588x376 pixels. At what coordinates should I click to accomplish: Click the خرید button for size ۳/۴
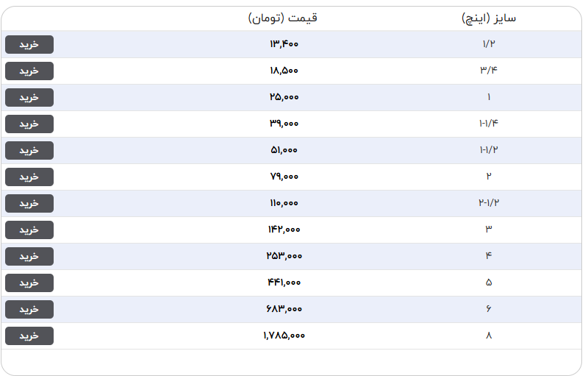(29, 71)
